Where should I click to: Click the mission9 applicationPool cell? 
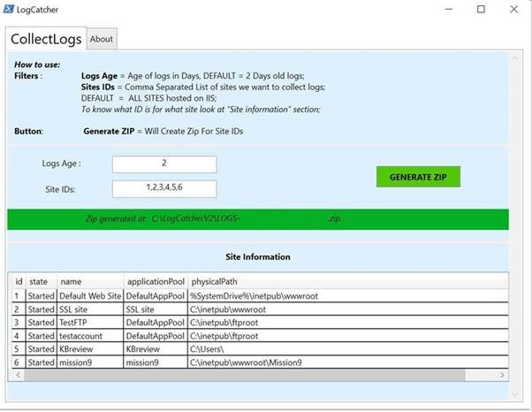(156, 362)
